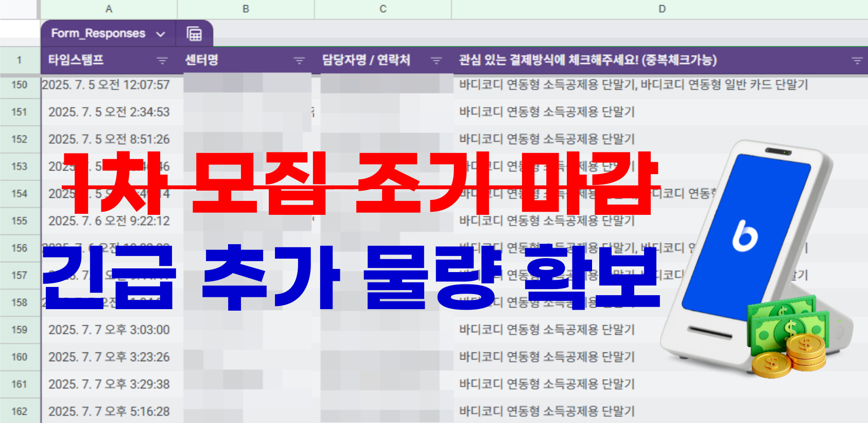868x423 pixels.
Task: Open filter for 담당자명 / 연락처 column
Action: 436,61
